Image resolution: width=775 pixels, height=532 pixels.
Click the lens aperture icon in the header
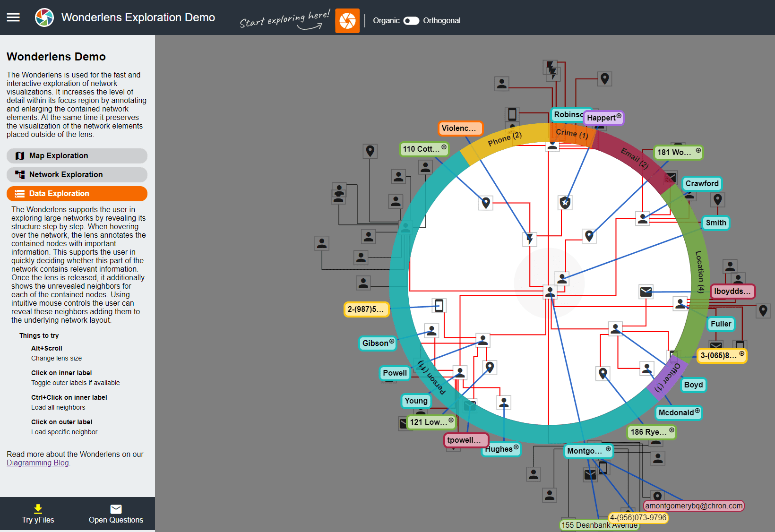(x=347, y=20)
